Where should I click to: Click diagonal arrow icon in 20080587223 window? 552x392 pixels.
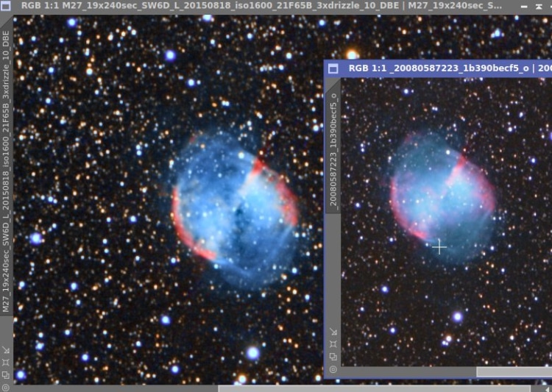[333, 332]
